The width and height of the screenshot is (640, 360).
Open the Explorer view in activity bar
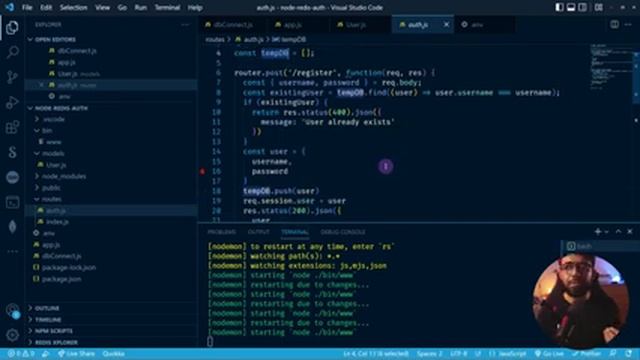[12, 27]
